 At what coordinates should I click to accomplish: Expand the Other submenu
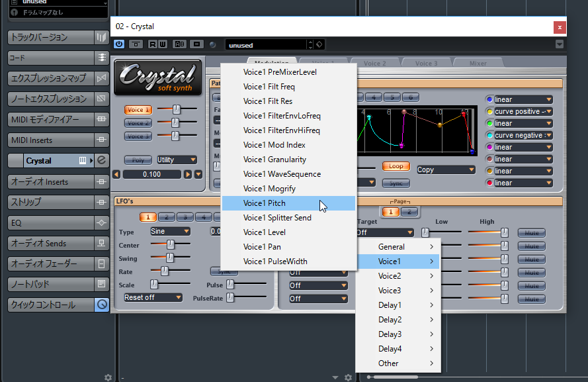[398, 363]
